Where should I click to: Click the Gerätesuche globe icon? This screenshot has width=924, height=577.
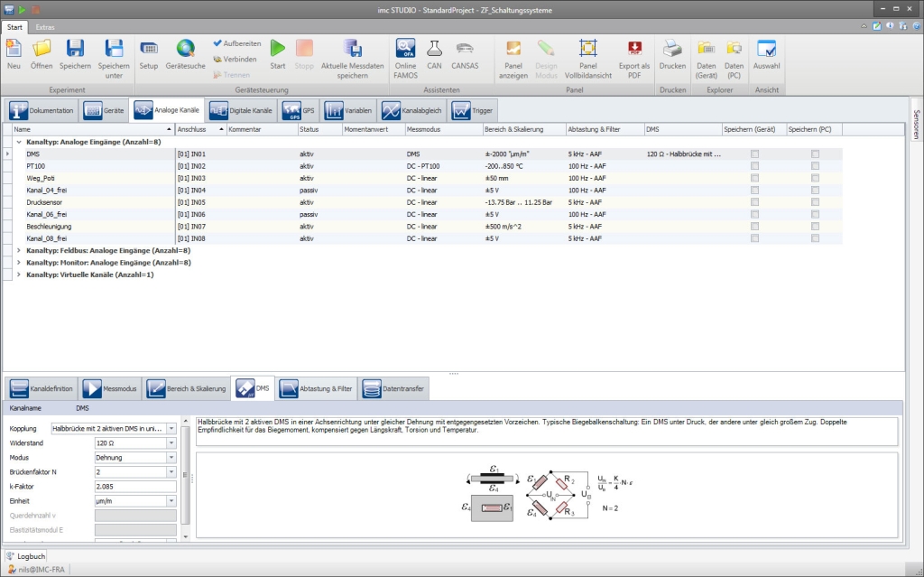185,49
